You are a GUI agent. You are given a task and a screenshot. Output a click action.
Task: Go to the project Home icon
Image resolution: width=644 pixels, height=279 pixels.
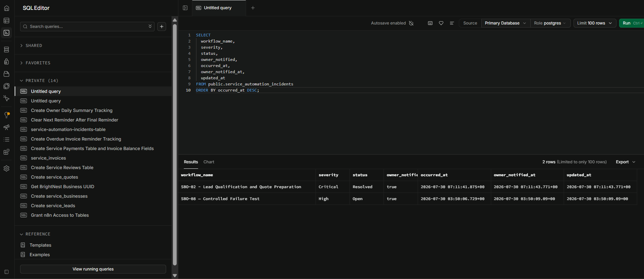6,8
